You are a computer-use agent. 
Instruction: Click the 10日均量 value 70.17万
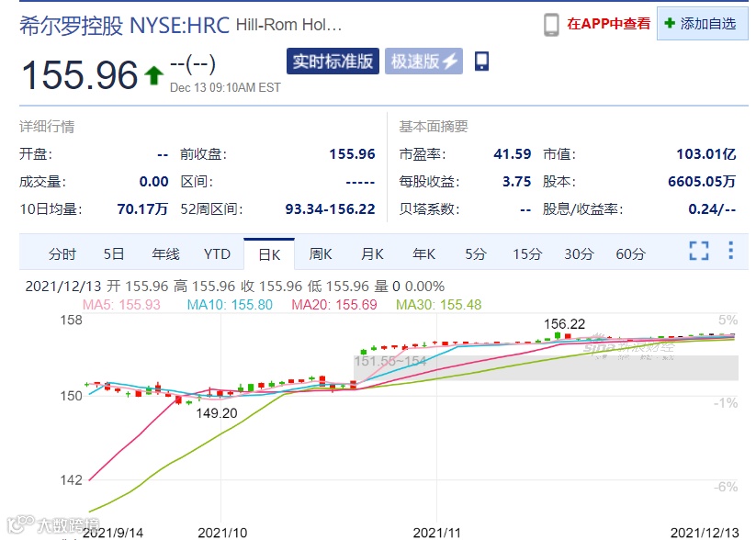[142, 209]
